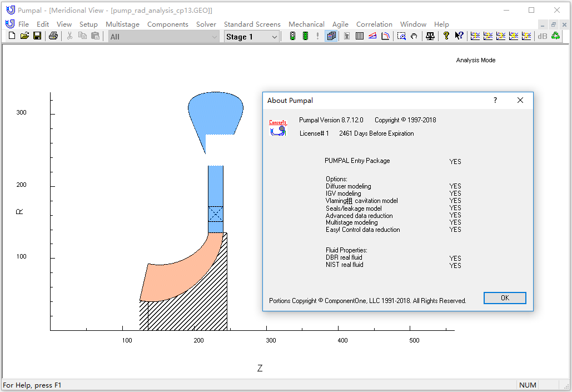Create a new file from toolbar
572x392 pixels.
[x=12, y=36]
